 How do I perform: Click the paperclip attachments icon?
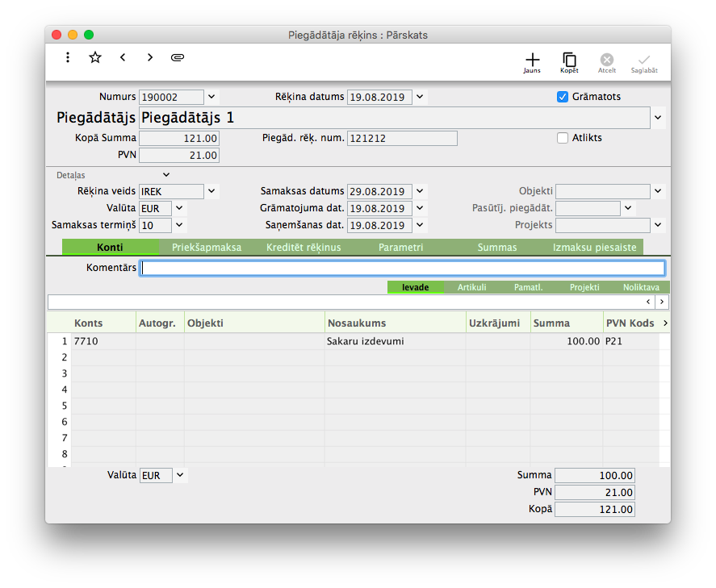(178, 57)
